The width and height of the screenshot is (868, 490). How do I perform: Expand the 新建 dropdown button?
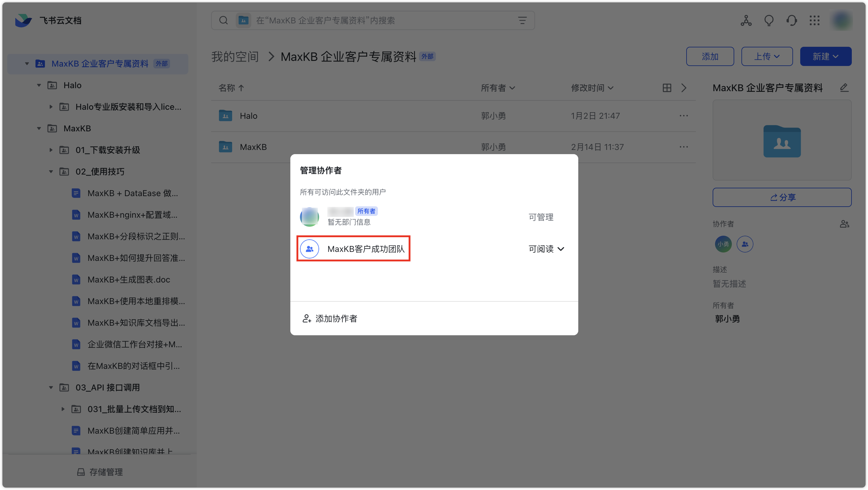click(x=825, y=56)
